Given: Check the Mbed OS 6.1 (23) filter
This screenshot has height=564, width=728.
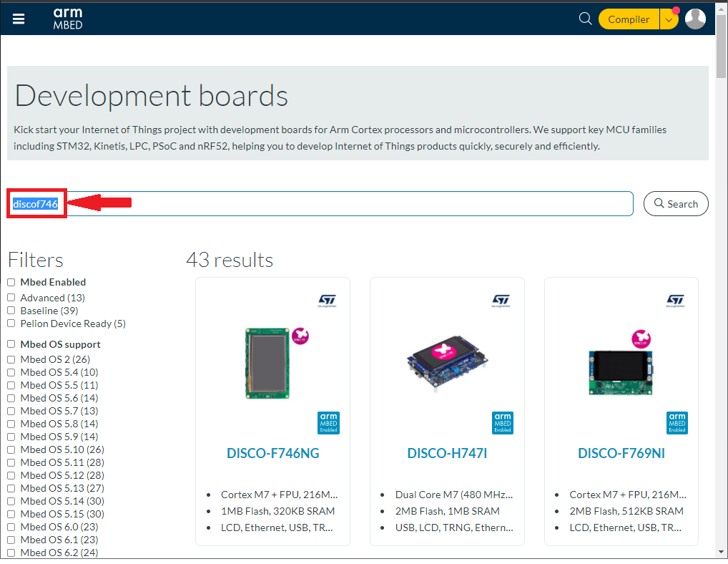Looking at the screenshot, I should 11,540.
